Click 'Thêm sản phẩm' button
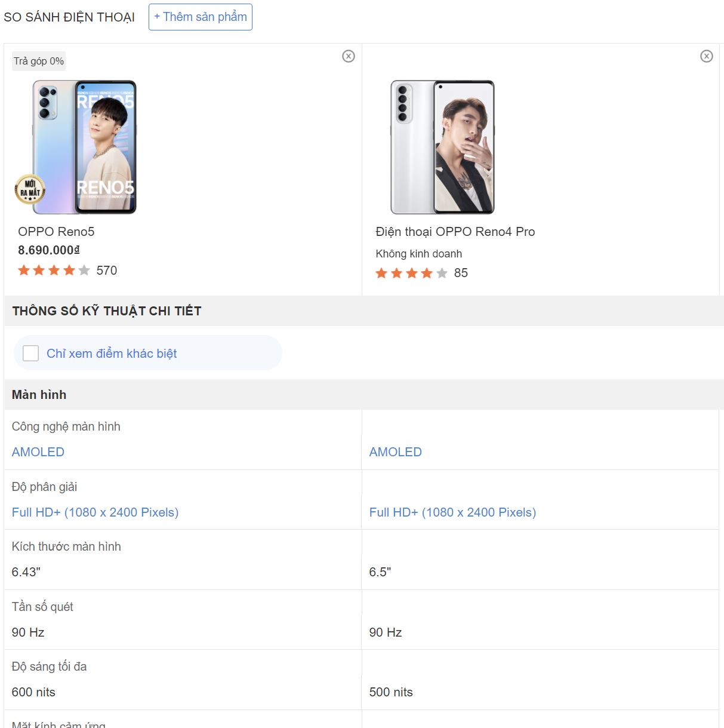 pos(201,17)
